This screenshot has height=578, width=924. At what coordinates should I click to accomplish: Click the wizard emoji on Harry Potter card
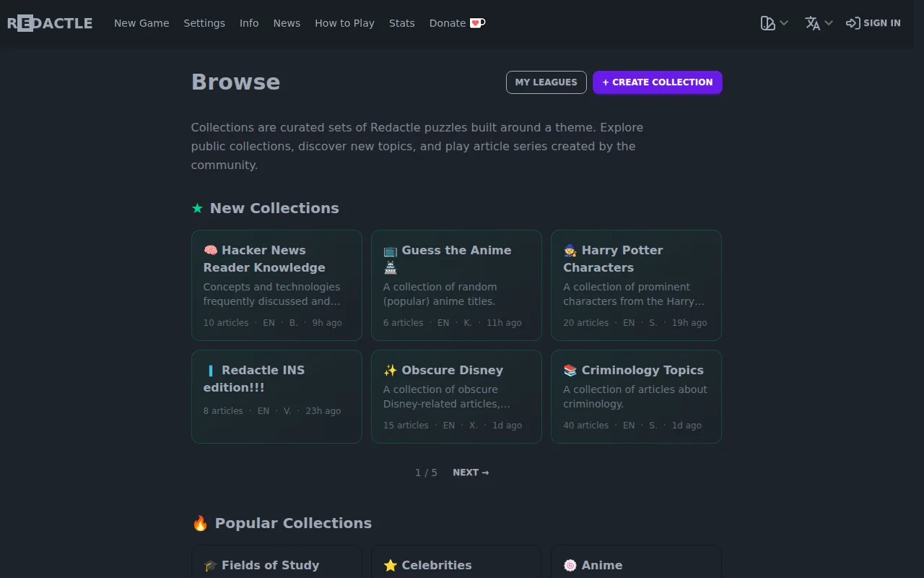tap(570, 250)
